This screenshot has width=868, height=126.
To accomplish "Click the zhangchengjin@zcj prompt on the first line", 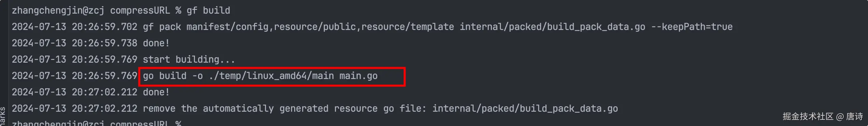I will pos(58,11).
